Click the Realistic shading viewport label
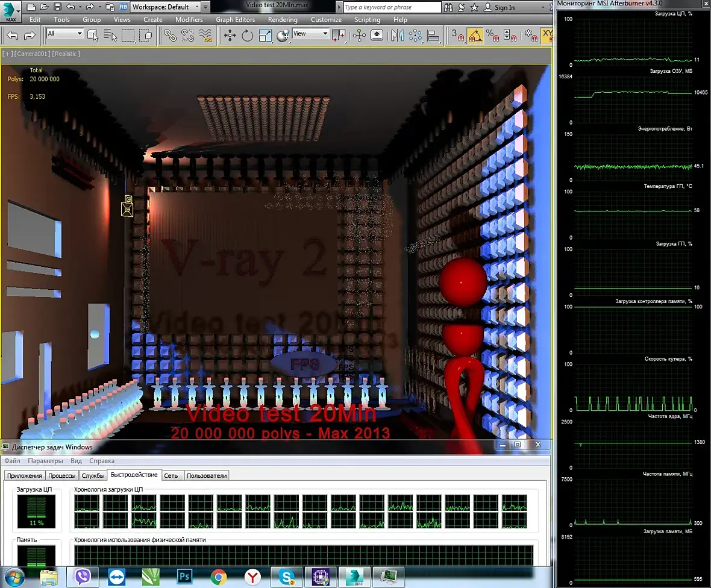Image resolution: width=711 pixels, height=588 pixels. click(x=66, y=54)
